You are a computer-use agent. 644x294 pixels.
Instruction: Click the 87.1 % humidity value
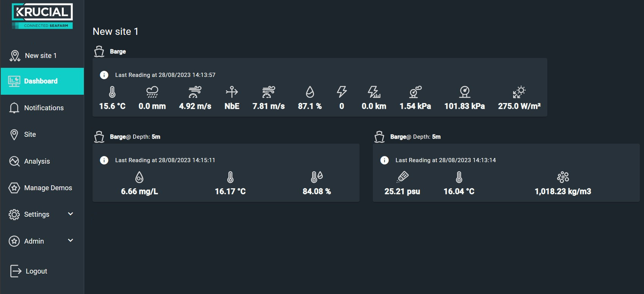310,106
